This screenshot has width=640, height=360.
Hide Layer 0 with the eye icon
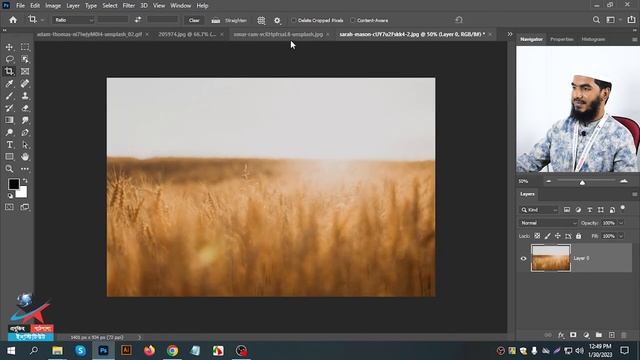(x=523, y=258)
